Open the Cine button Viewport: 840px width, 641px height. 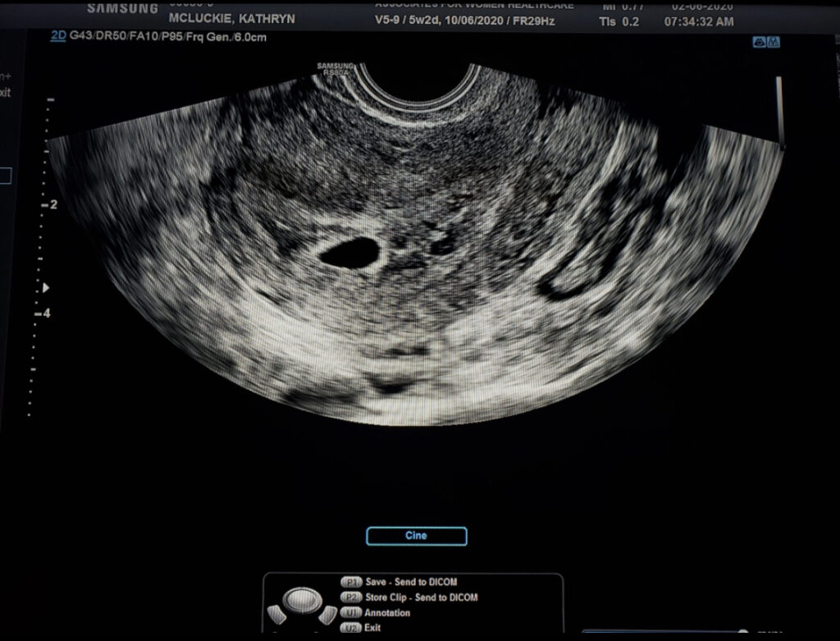tap(416, 536)
